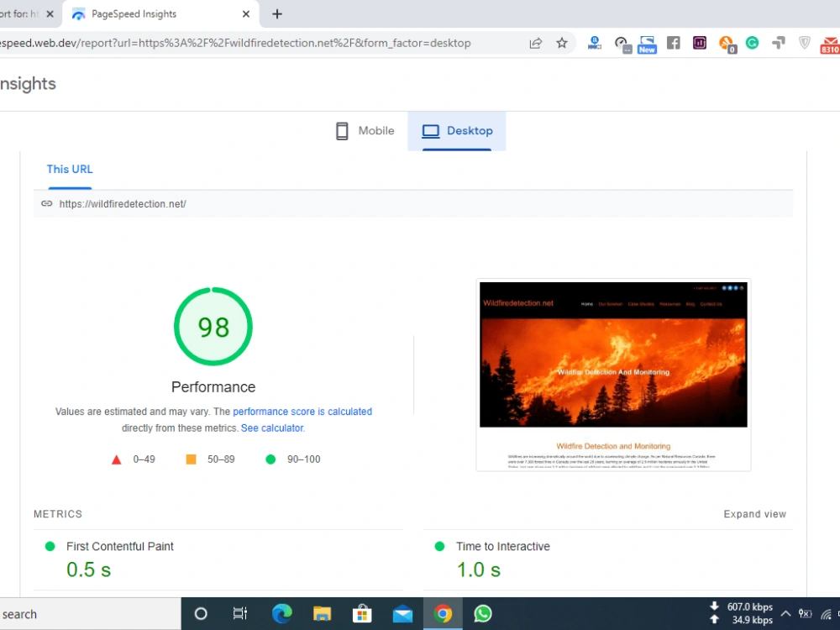Launch Microsoft Edge from the taskbar
This screenshot has width=840, height=630.
click(281, 613)
